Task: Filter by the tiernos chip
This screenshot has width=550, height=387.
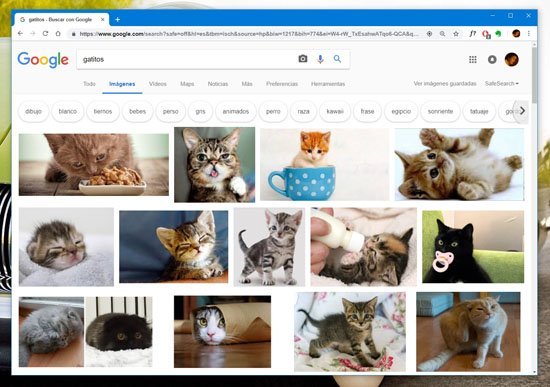Action: click(x=103, y=111)
